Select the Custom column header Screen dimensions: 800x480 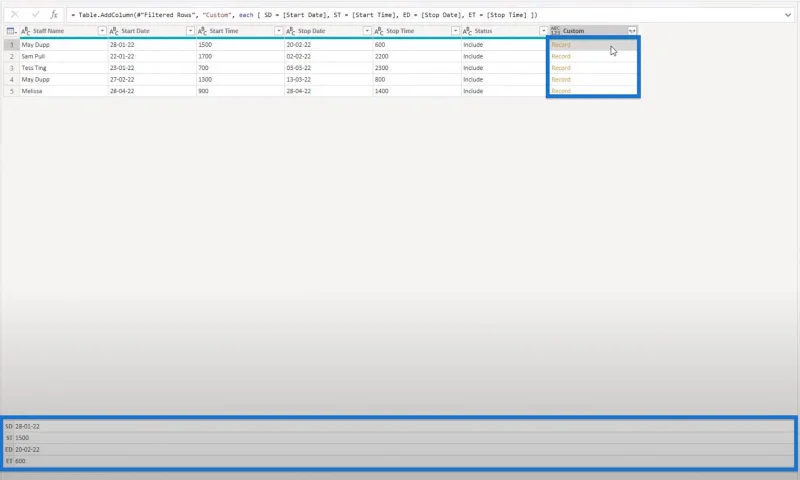[x=593, y=31]
